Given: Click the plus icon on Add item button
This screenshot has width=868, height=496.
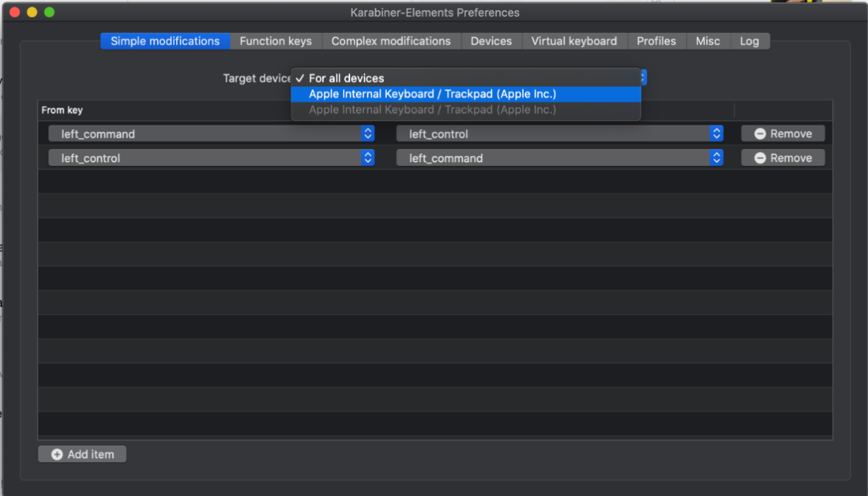Looking at the screenshot, I should 58,453.
